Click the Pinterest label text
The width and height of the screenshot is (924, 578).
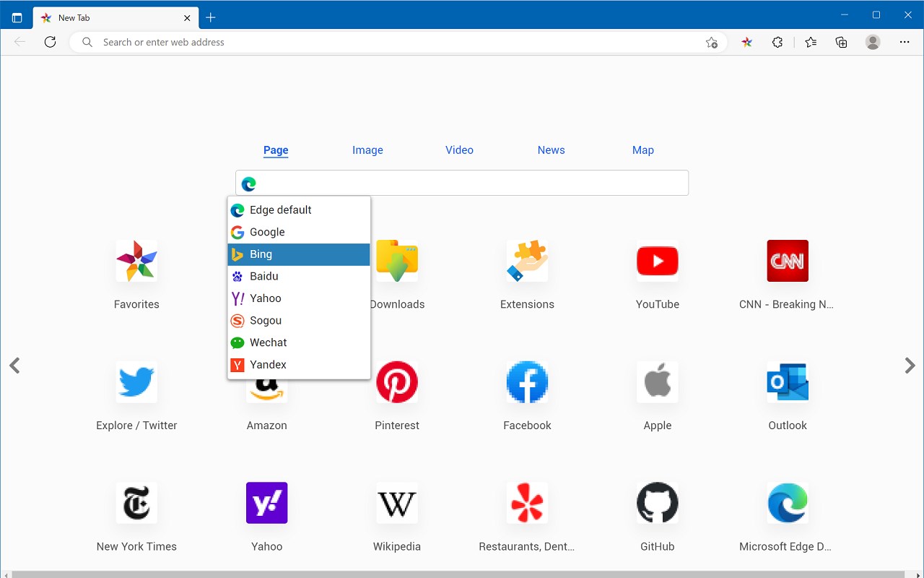click(x=397, y=426)
